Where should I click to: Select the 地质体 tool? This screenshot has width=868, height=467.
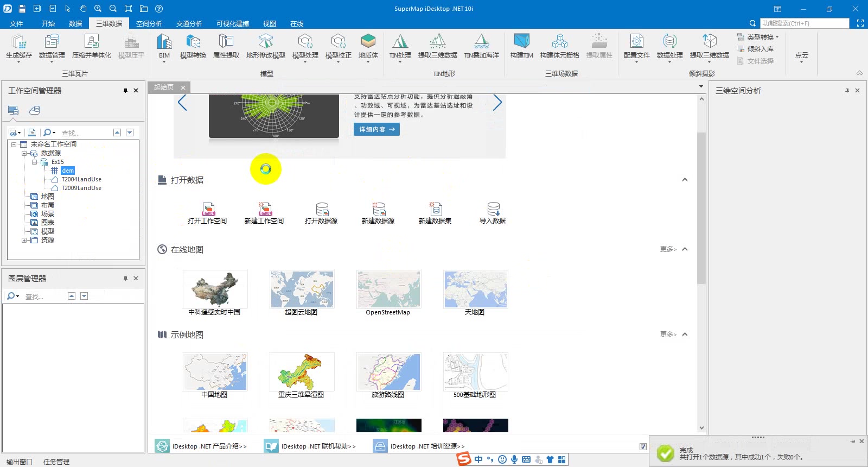tap(368, 48)
